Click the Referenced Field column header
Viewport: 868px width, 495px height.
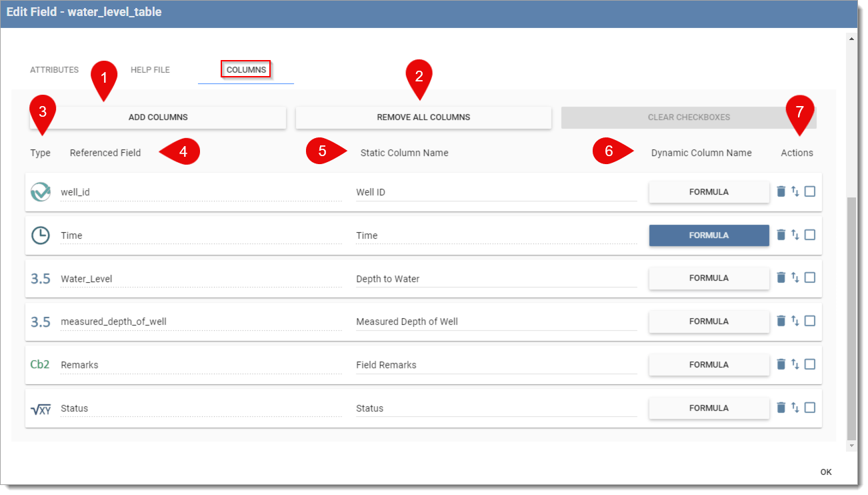105,153
